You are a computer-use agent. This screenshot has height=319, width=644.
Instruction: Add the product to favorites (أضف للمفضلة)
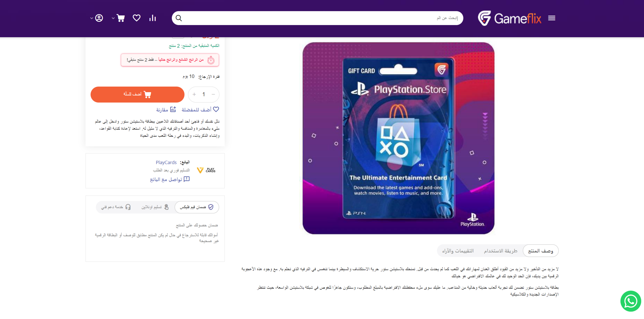(x=200, y=110)
